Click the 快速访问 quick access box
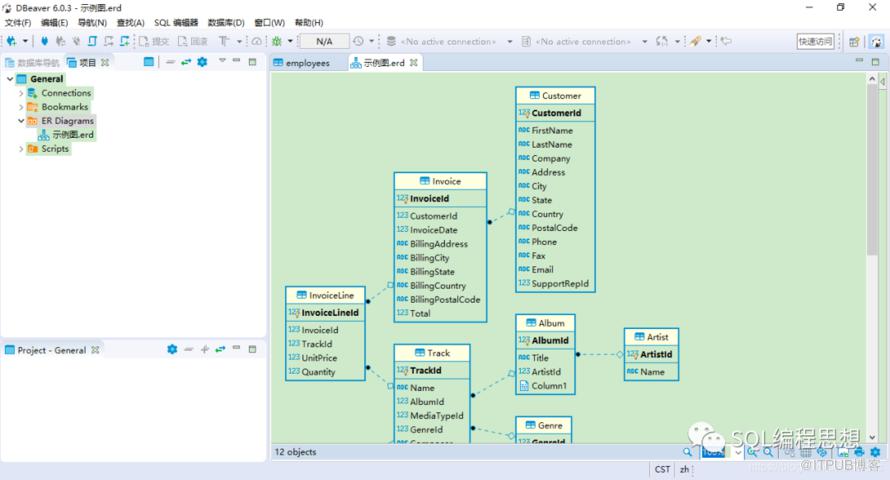The height and width of the screenshot is (480, 890). point(814,41)
